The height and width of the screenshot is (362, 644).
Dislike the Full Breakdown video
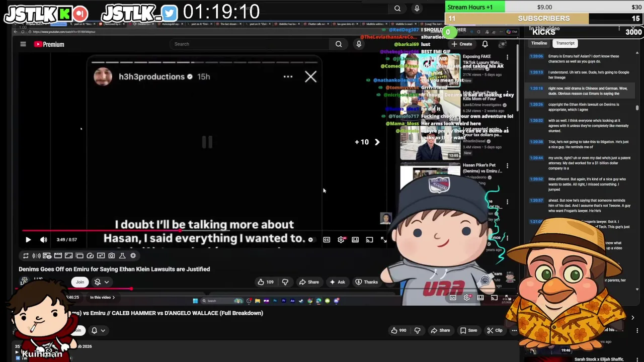click(x=417, y=330)
